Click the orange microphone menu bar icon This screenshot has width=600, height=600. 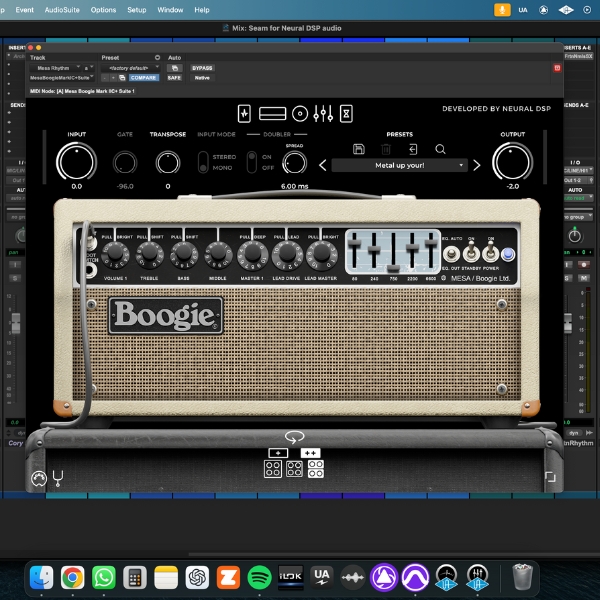point(502,10)
